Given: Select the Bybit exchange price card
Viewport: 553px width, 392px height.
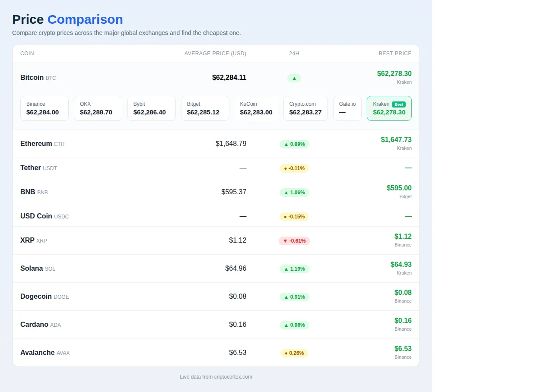Looking at the screenshot, I should pyautogui.click(x=152, y=108).
